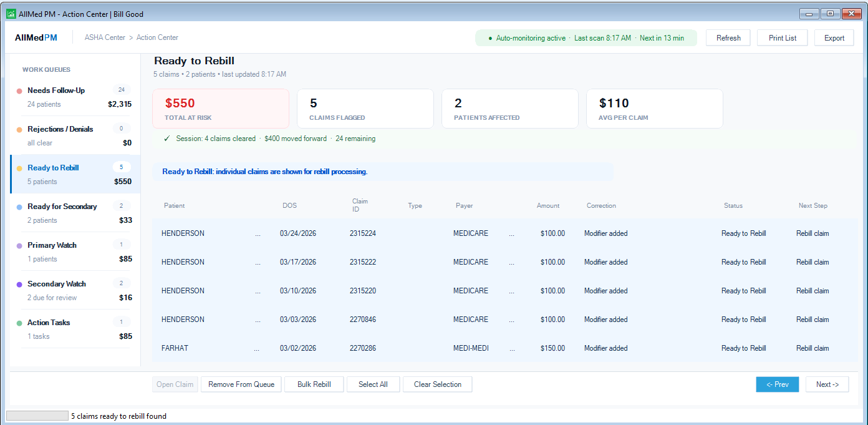The height and width of the screenshot is (425, 868).
Task: Click the Clear Selection button
Action: tap(438, 384)
